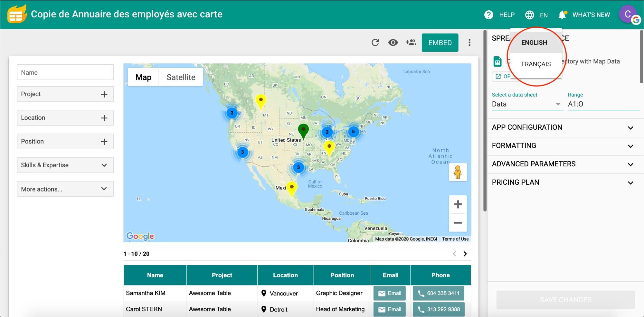The image size is (644, 317).
Task: Click the Google Sheets file icon
Action: [498, 61]
